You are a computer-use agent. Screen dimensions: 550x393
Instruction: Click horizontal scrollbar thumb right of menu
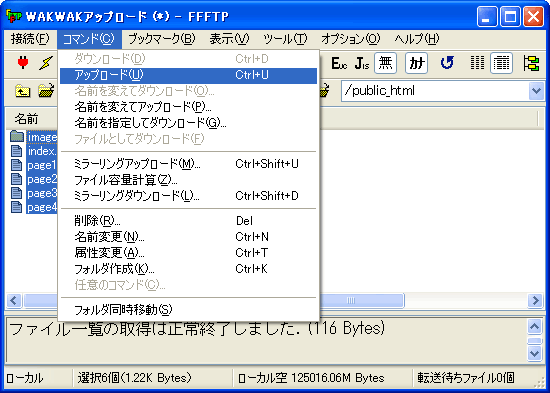pyautogui.click(x=362, y=301)
